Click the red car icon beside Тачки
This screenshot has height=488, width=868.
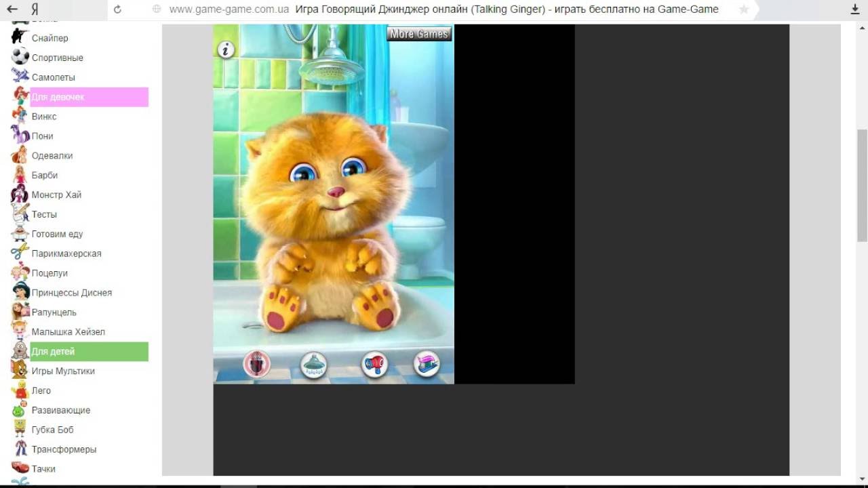[20, 468]
